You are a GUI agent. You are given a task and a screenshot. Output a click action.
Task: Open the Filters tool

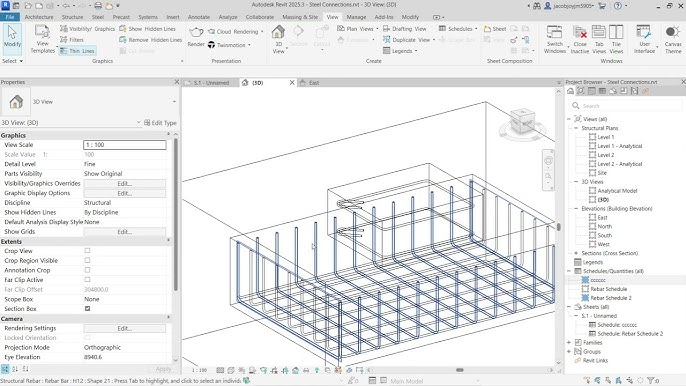pos(72,39)
